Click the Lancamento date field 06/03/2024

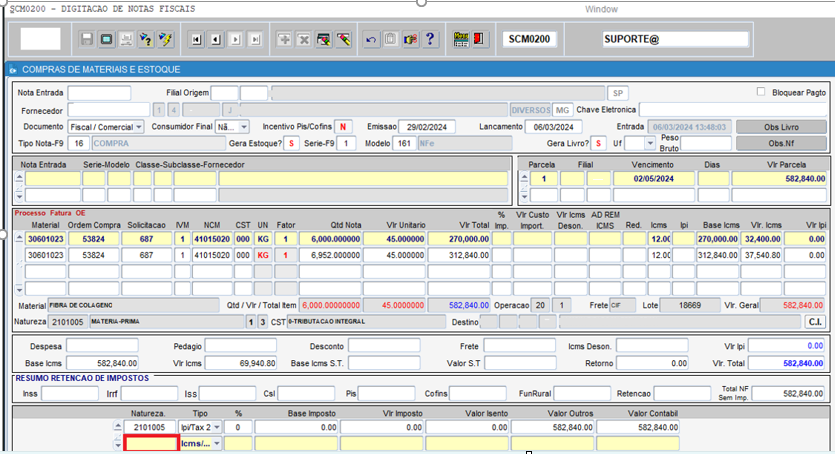(553, 127)
